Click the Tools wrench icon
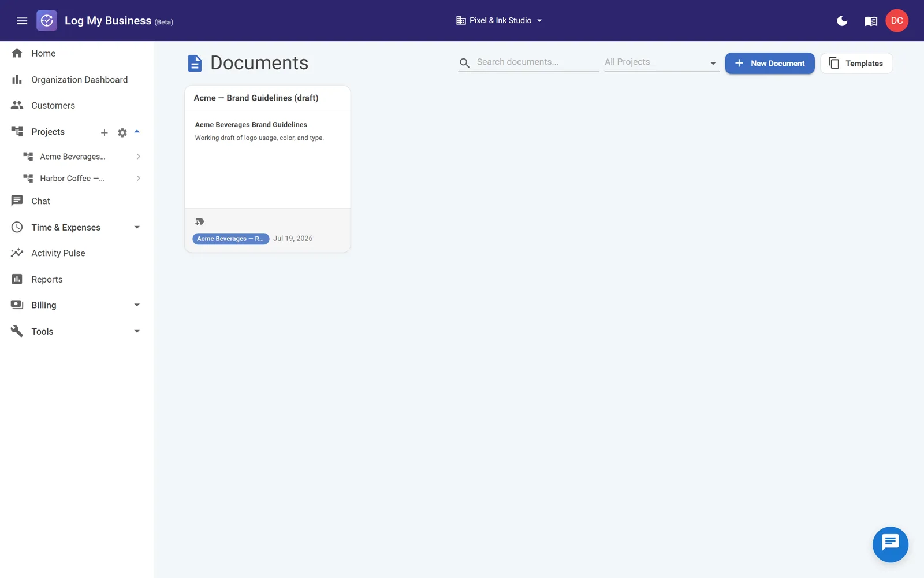This screenshot has height=578, width=924. pos(17,331)
